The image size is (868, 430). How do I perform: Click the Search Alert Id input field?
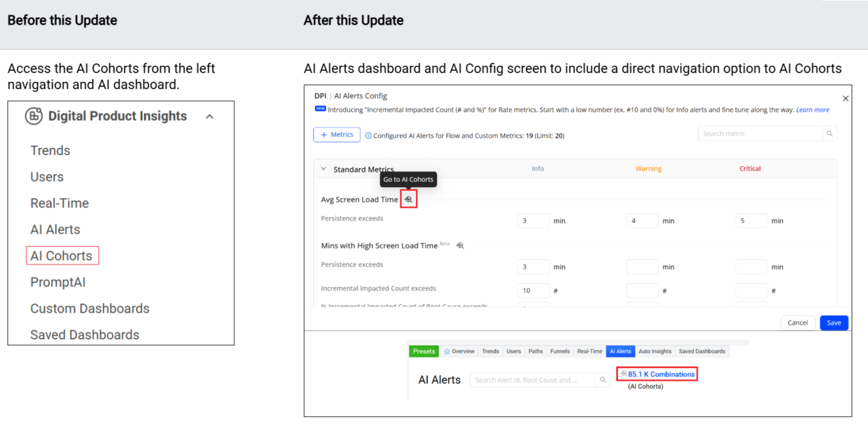point(532,380)
